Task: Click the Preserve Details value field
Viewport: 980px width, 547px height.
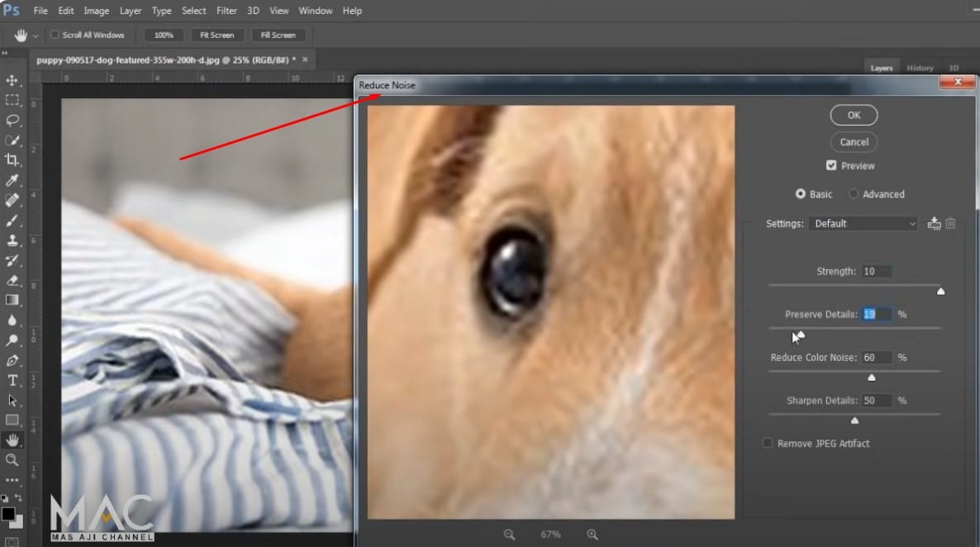Action: point(876,315)
